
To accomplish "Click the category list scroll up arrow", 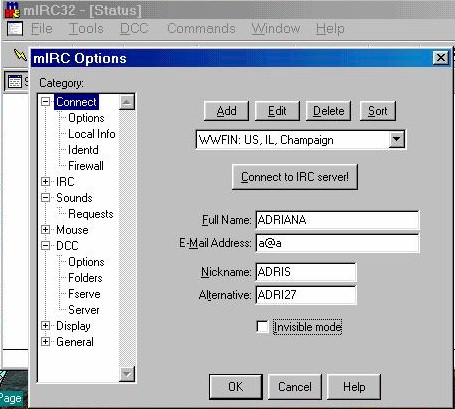I will [x=127, y=102].
